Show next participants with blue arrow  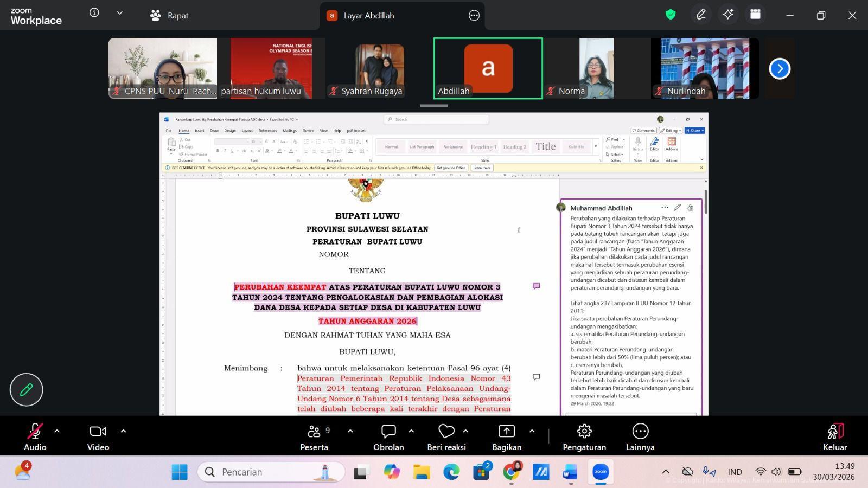(x=780, y=69)
